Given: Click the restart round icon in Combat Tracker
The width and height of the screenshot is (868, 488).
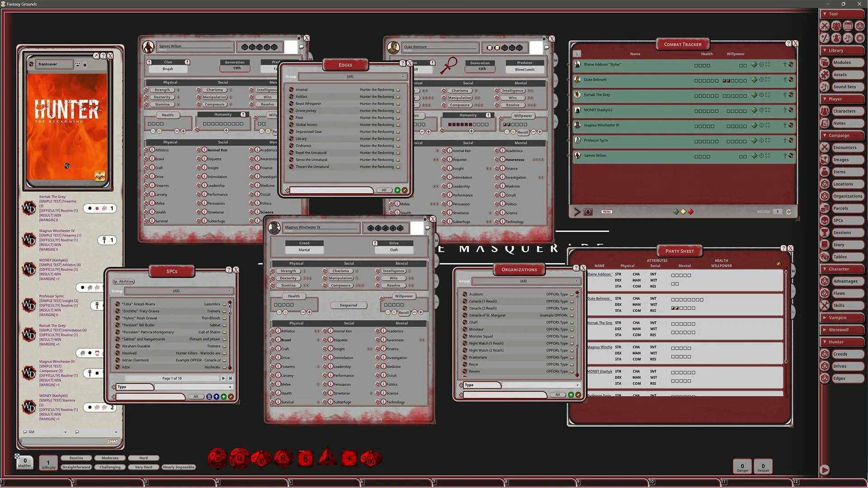Looking at the screenshot, I should point(788,211).
